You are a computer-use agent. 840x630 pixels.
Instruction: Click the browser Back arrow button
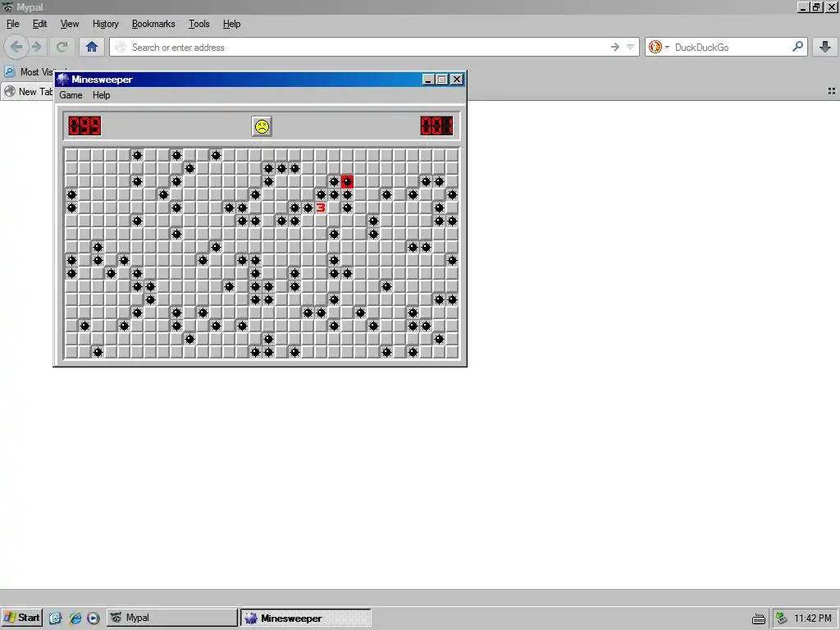pyautogui.click(x=16, y=47)
